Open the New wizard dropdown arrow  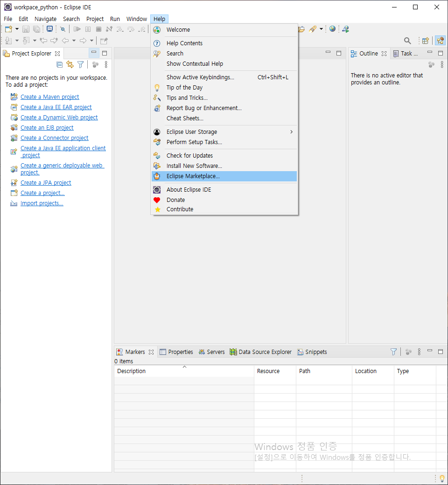click(x=17, y=29)
